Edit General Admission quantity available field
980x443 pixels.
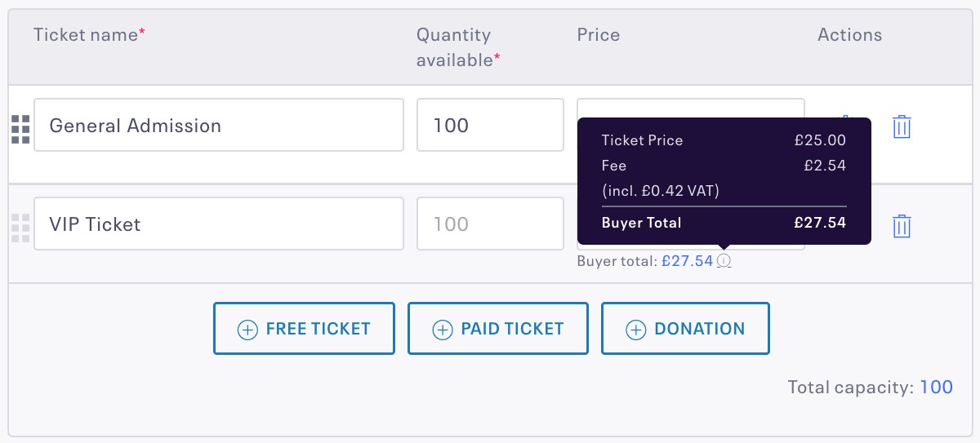coord(490,125)
